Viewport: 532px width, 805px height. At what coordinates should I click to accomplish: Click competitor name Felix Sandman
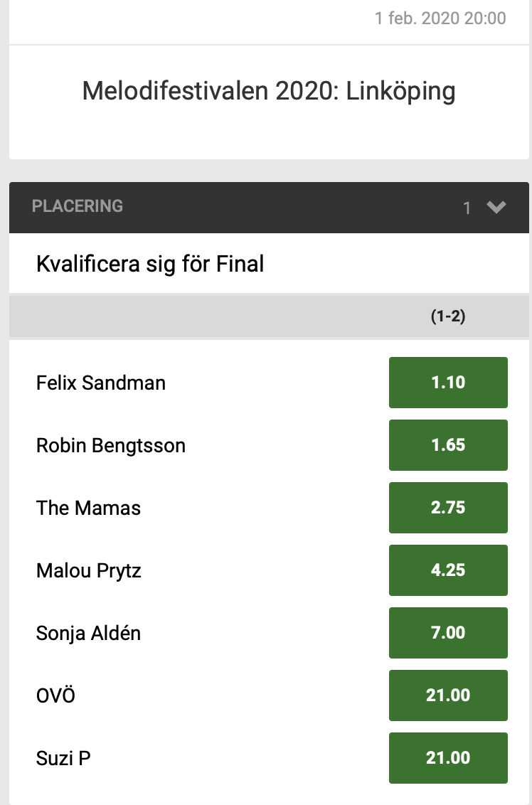click(100, 382)
